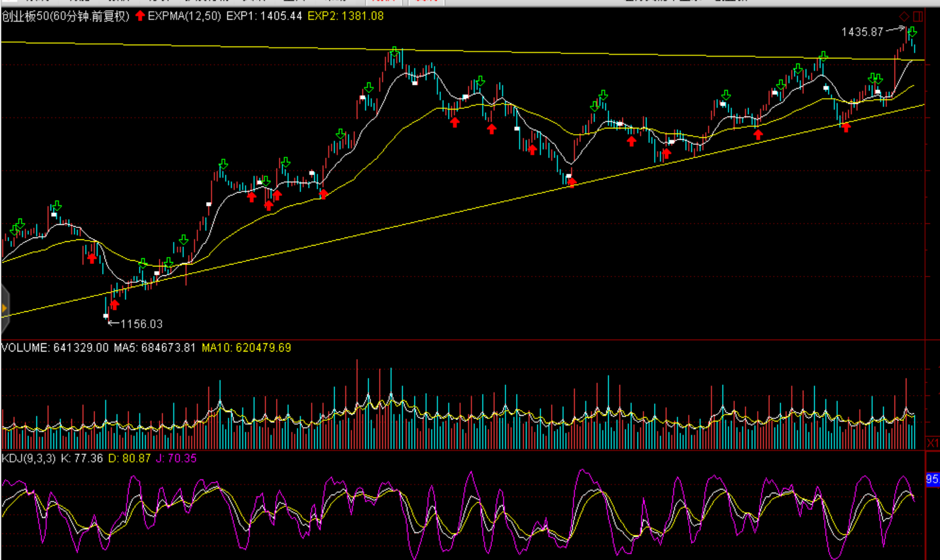Click the 创业板50 chart title label
Screen dimensions: 940x560
pyautogui.click(x=66, y=16)
